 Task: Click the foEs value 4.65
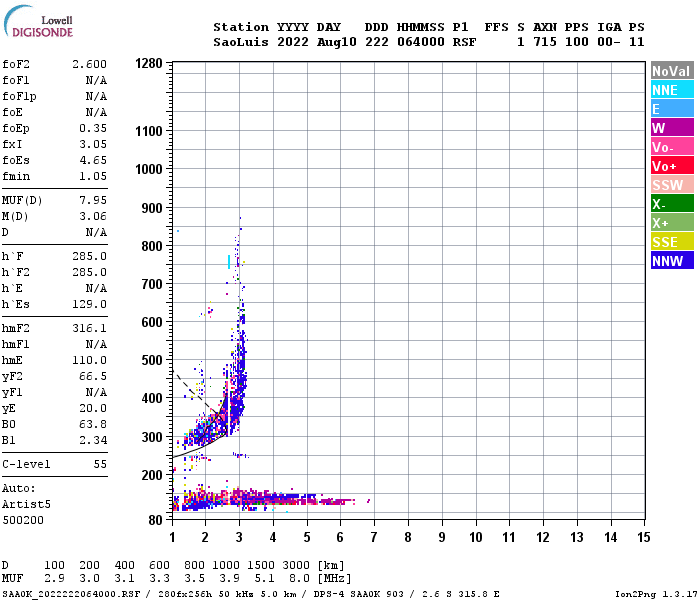(93, 160)
